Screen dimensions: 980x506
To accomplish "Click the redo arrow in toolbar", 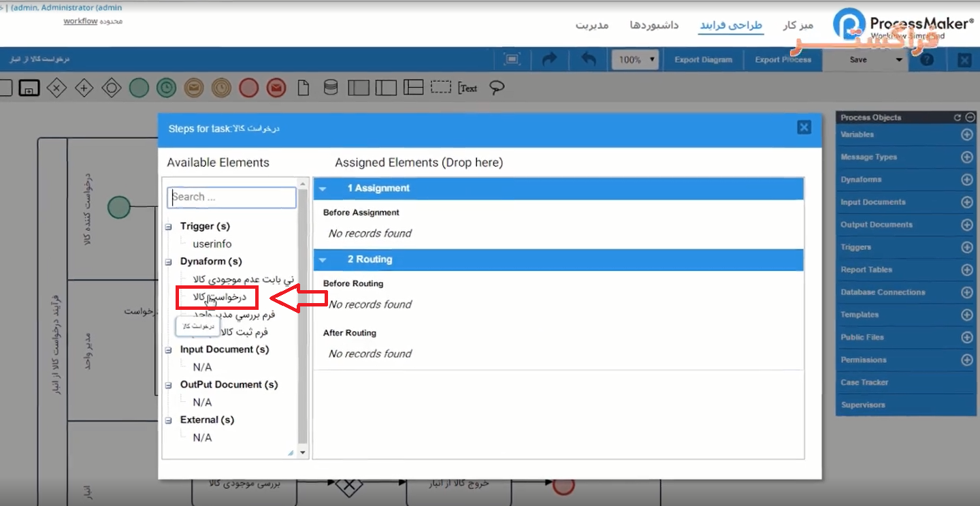I will (x=549, y=60).
